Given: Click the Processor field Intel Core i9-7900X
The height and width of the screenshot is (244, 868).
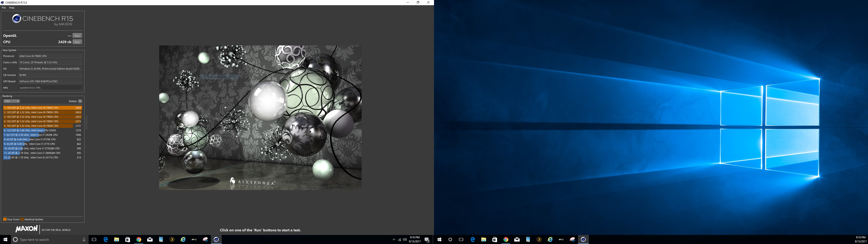Looking at the screenshot, I should [x=50, y=56].
